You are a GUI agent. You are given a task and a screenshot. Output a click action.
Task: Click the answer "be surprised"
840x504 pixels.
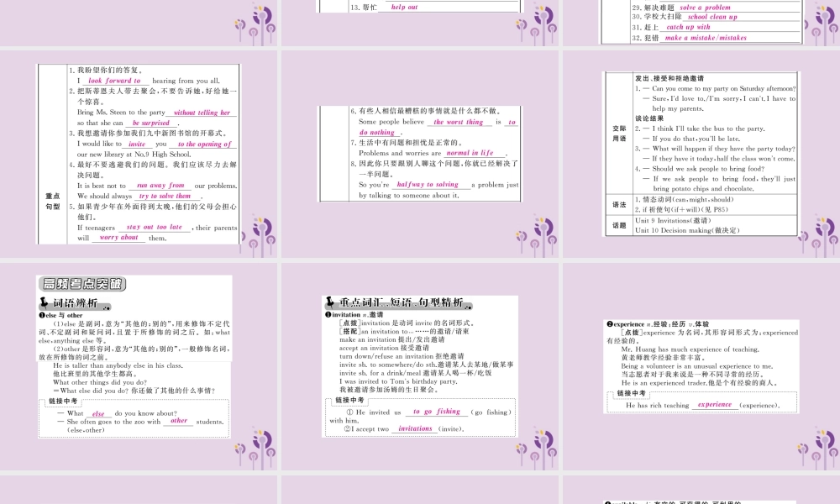(151, 123)
